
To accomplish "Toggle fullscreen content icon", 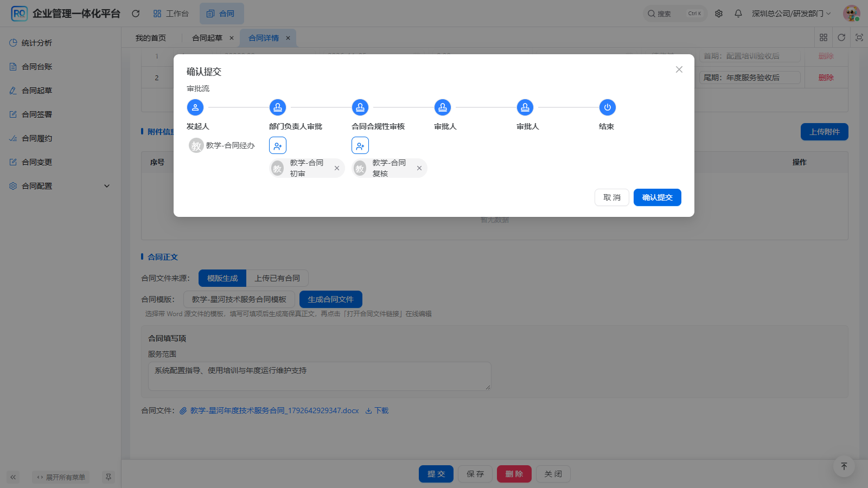I will [859, 37].
